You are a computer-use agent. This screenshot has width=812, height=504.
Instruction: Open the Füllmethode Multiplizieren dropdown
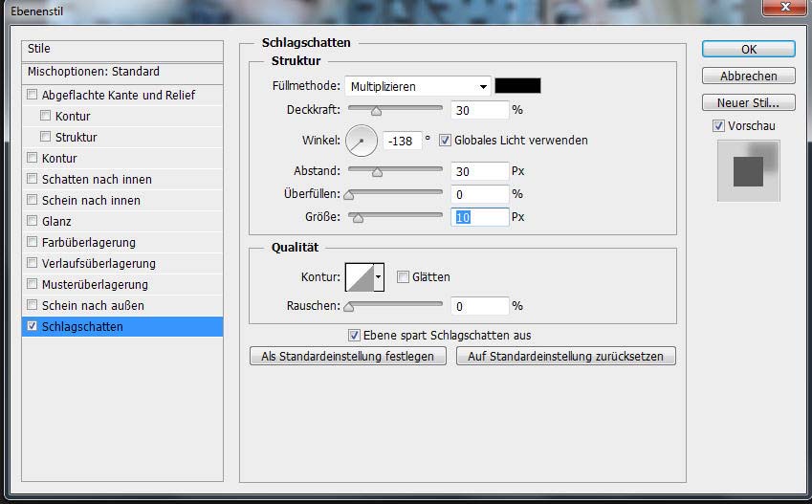point(418,86)
